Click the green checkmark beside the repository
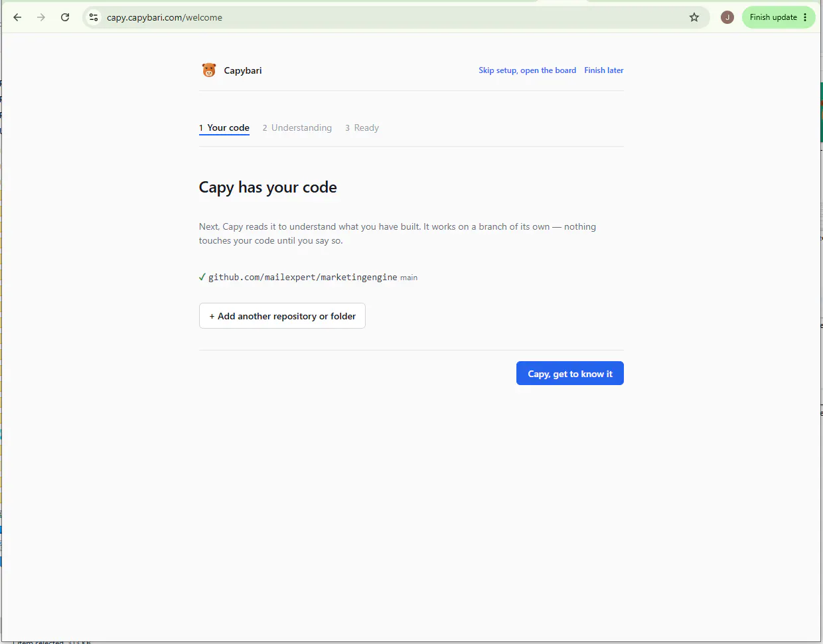 pos(202,277)
